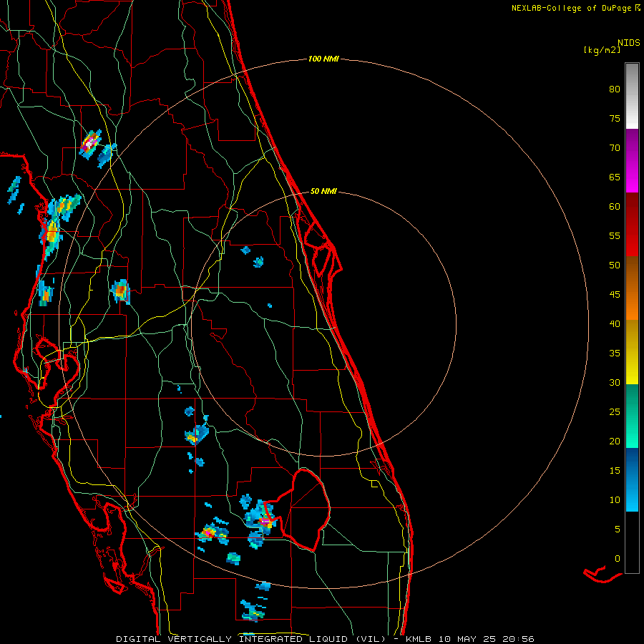Click the 70 value on the VIL scale

[x=615, y=148]
